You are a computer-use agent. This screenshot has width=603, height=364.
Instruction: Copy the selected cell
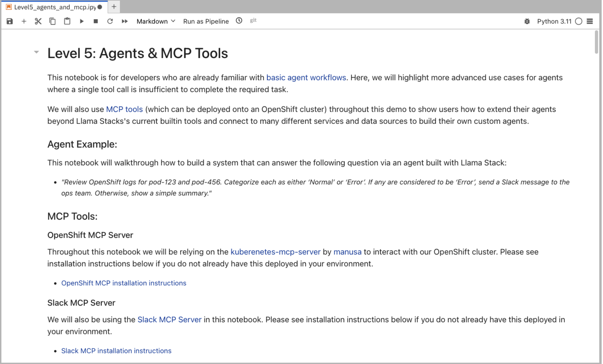coord(52,21)
